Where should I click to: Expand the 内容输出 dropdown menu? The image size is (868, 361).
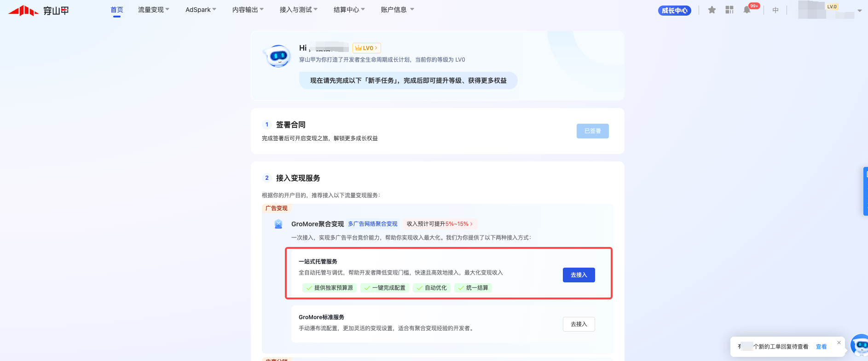click(248, 10)
